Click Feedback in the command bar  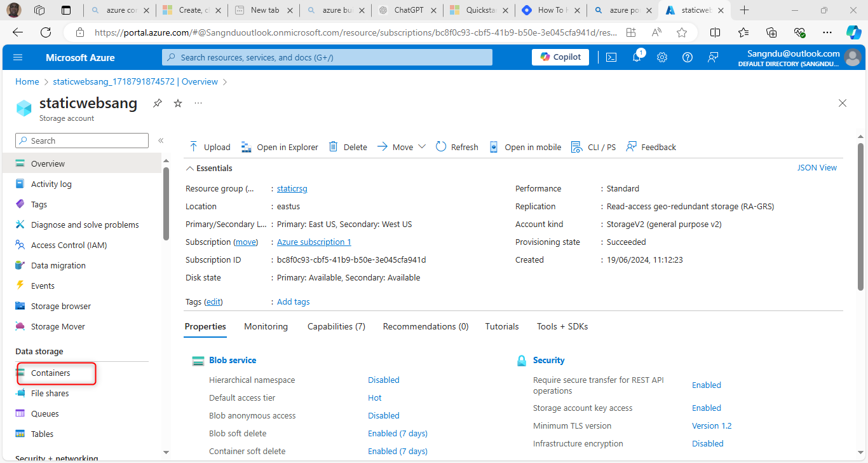tap(651, 147)
